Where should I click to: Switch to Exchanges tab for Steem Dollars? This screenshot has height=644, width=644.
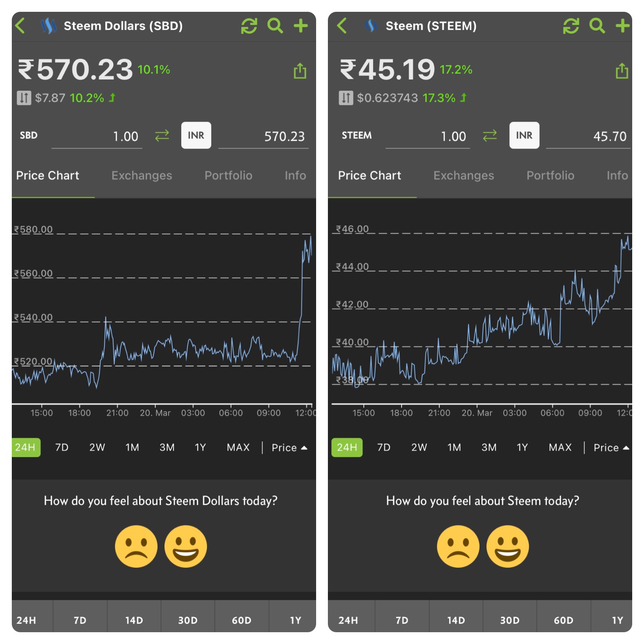tap(142, 175)
